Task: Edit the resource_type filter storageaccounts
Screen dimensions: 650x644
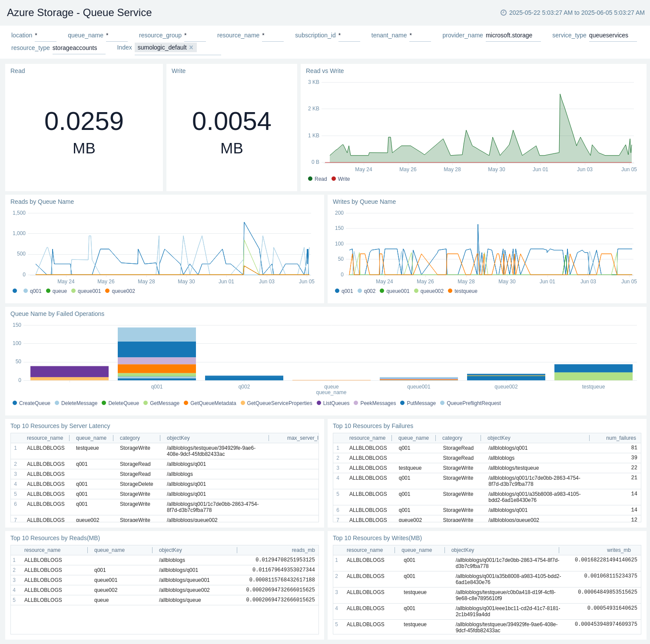Action: (79, 48)
